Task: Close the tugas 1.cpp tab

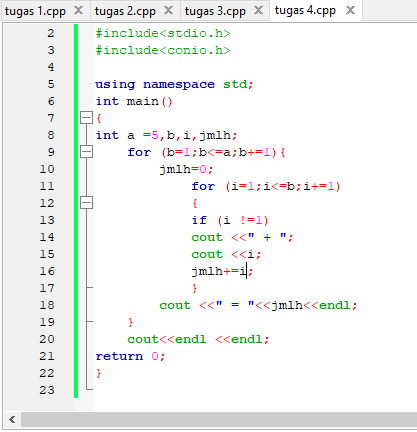Action: [78, 11]
